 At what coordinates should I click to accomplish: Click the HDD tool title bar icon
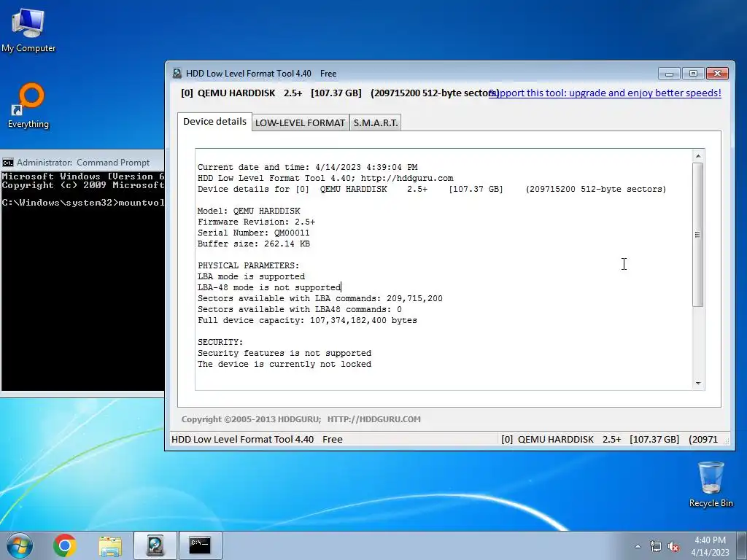pos(177,74)
